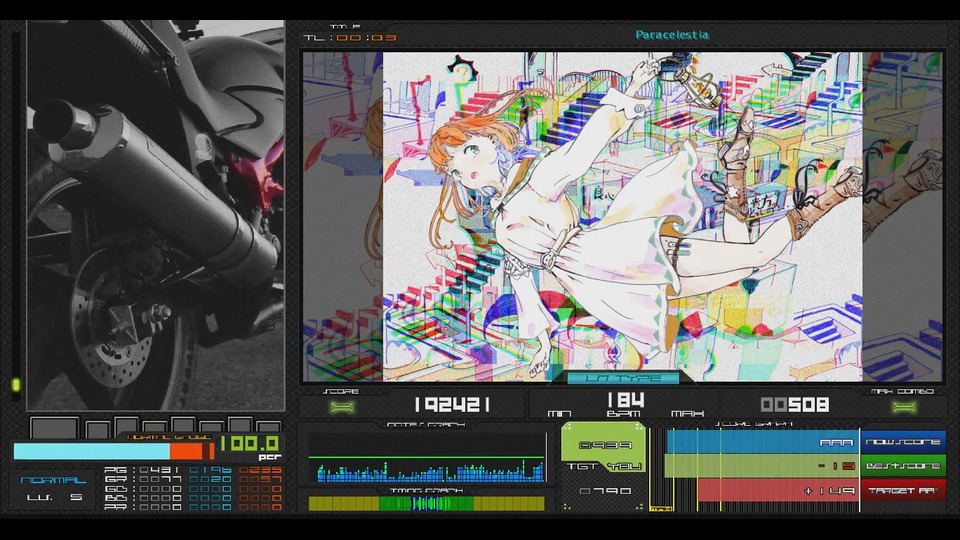Click the max combo value 00508
This screenshot has width=960, height=540.
click(795, 405)
